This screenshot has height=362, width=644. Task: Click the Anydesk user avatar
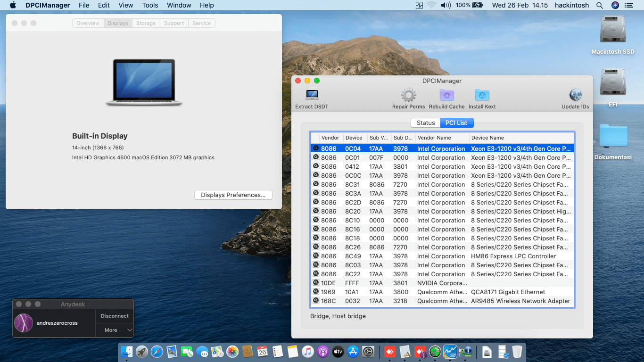24,323
